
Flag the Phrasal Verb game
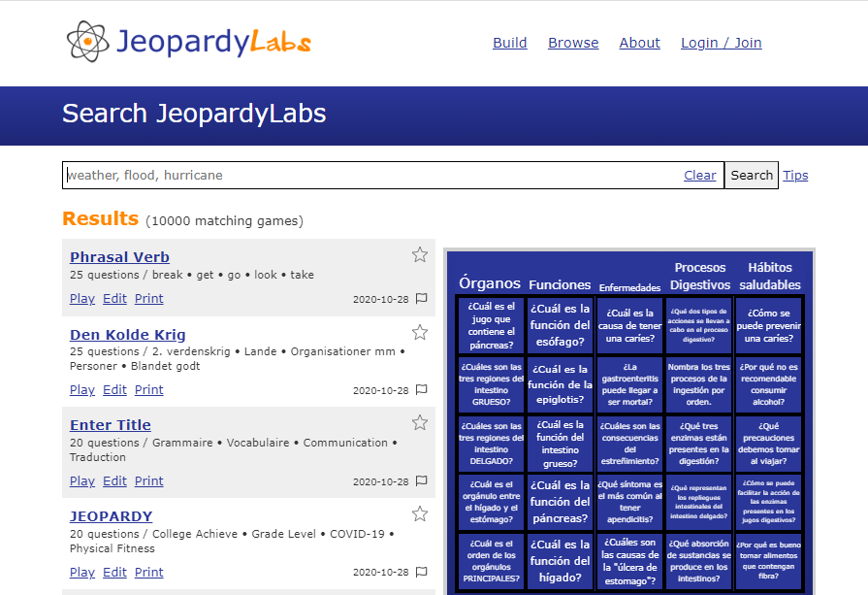[421, 299]
